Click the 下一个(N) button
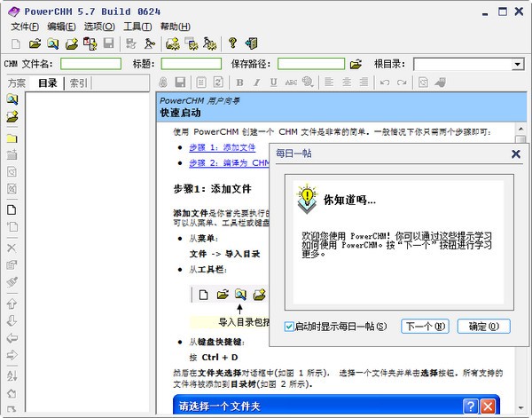The width and height of the screenshot is (532, 418). tap(425, 327)
